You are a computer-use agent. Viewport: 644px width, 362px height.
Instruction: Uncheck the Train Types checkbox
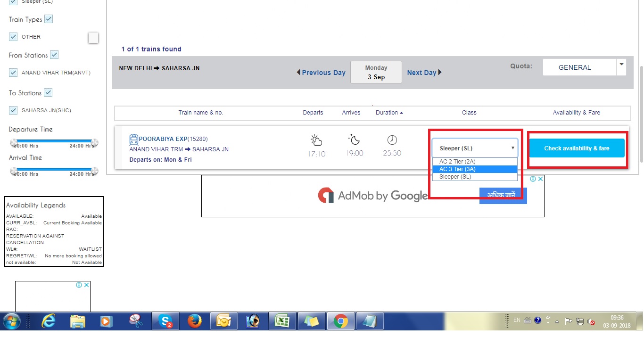tap(49, 19)
